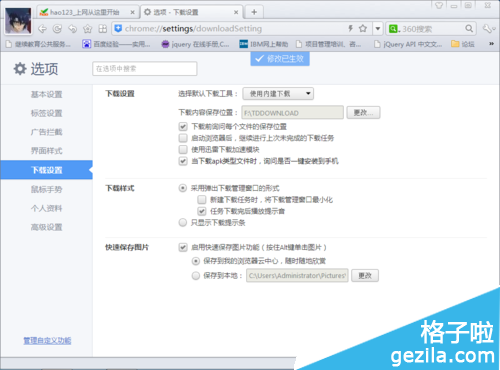Expand the bookmarks overflow chevron
The height and width of the screenshot is (370, 500).
pos(491,44)
